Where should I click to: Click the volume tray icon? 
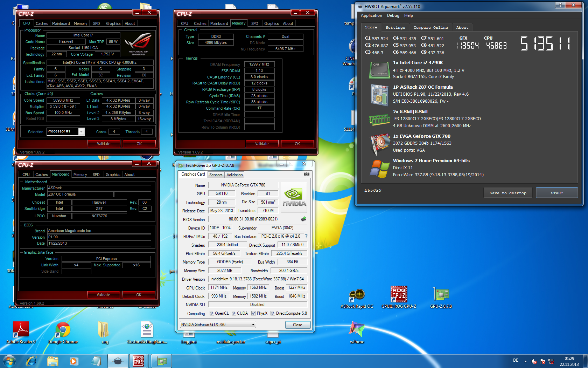(x=534, y=361)
